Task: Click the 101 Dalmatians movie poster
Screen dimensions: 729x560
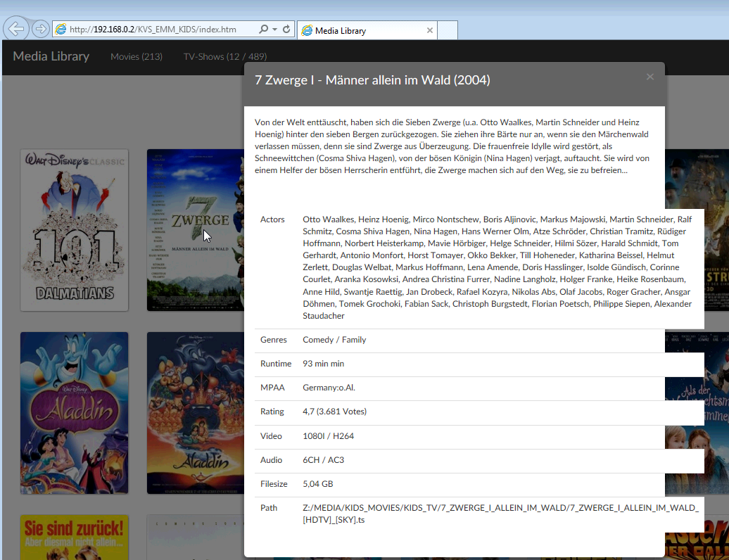Action: 75,230
